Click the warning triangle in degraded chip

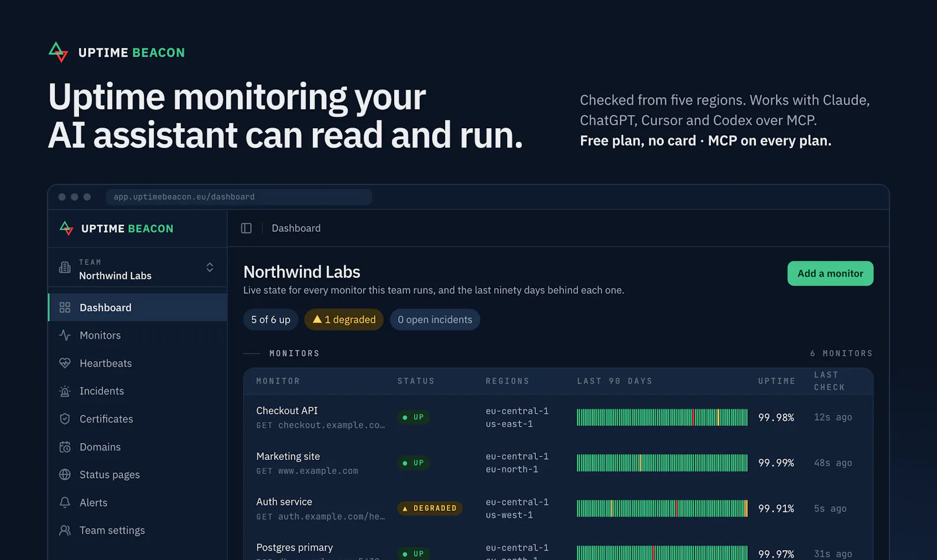(x=317, y=319)
